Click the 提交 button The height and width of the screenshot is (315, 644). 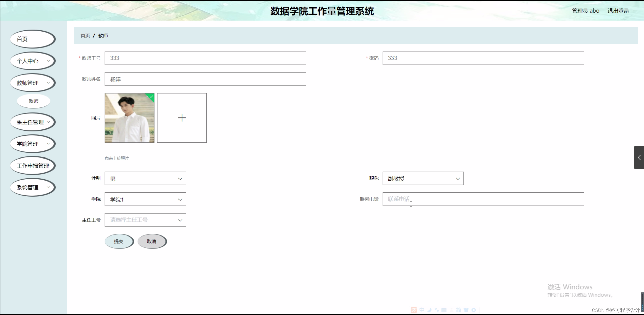[119, 241]
